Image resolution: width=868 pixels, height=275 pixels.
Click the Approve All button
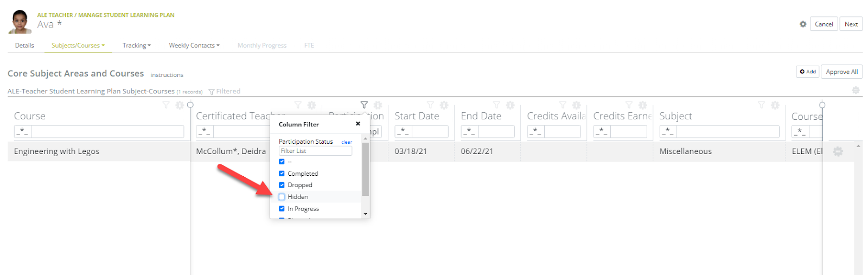coord(842,72)
